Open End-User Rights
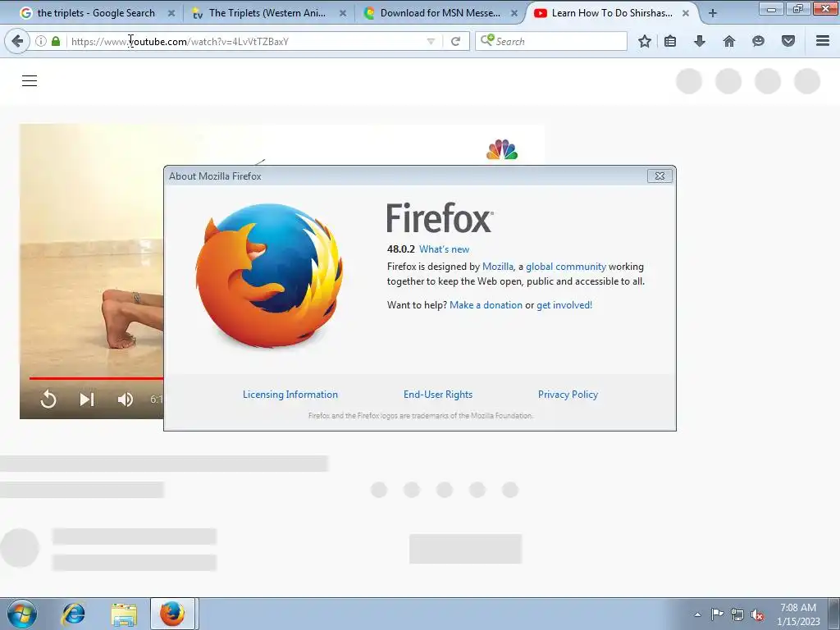Screen dimensions: 840x630 [x=438, y=395]
